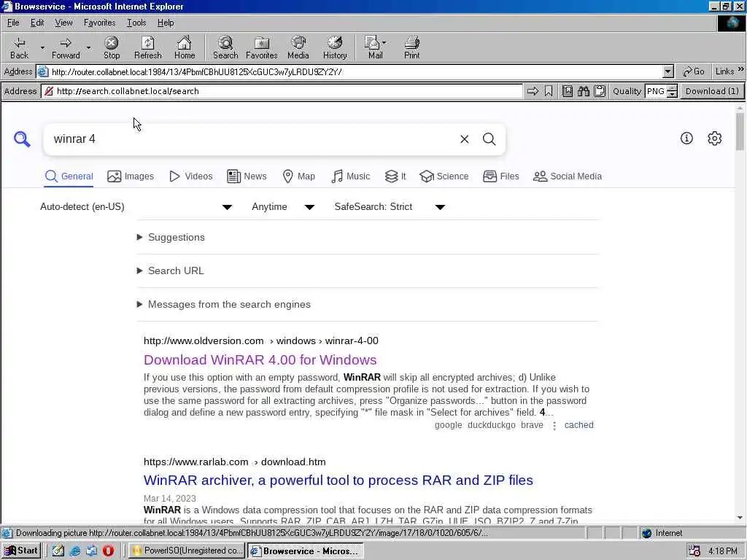Viewport: 747px width, 560px height.
Task: Switch to the Music search tab
Action: coord(351,176)
